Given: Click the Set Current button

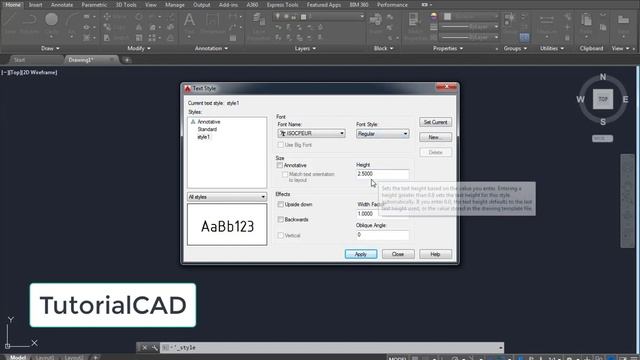Looking at the screenshot, I should tap(436, 122).
